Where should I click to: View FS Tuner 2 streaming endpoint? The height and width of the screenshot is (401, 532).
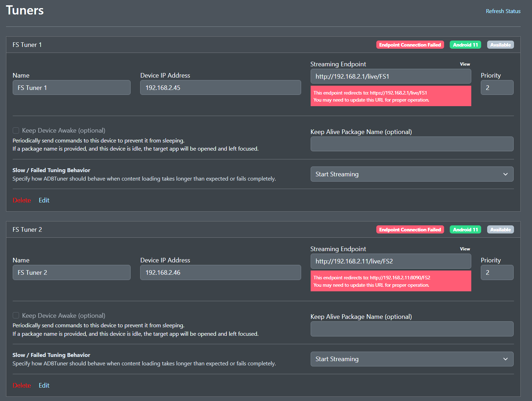click(465, 249)
